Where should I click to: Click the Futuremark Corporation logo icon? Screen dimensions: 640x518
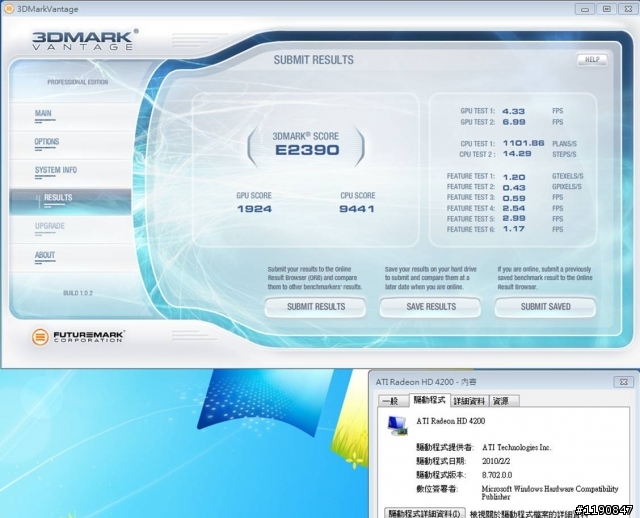(40, 337)
